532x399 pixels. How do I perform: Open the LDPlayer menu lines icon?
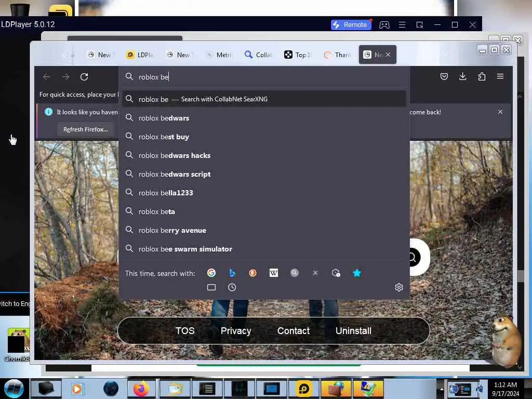(402, 25)
